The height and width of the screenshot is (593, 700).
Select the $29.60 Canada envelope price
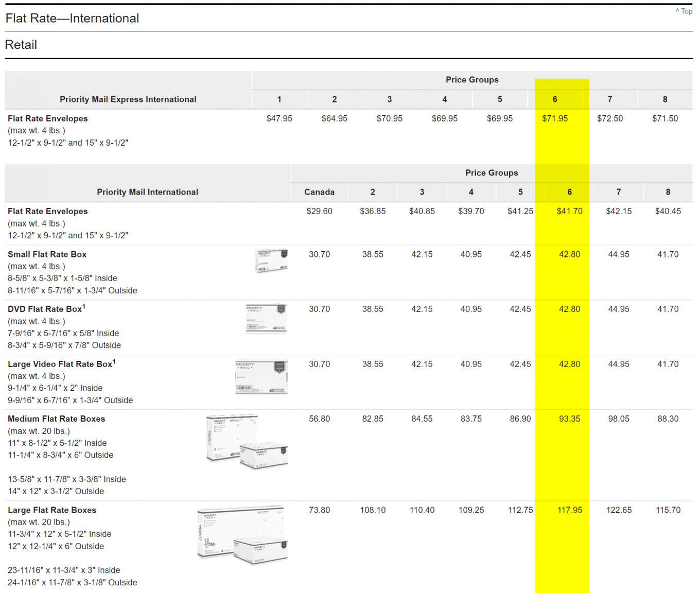point(319,211)
